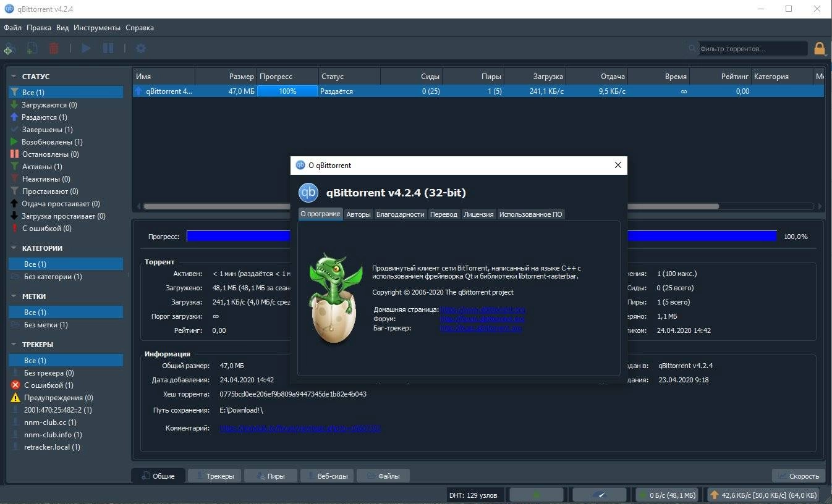The width and height of the screenshot is (832, 504).
Task: Open the Инструменты menu
Action: [x=97, y=28]
